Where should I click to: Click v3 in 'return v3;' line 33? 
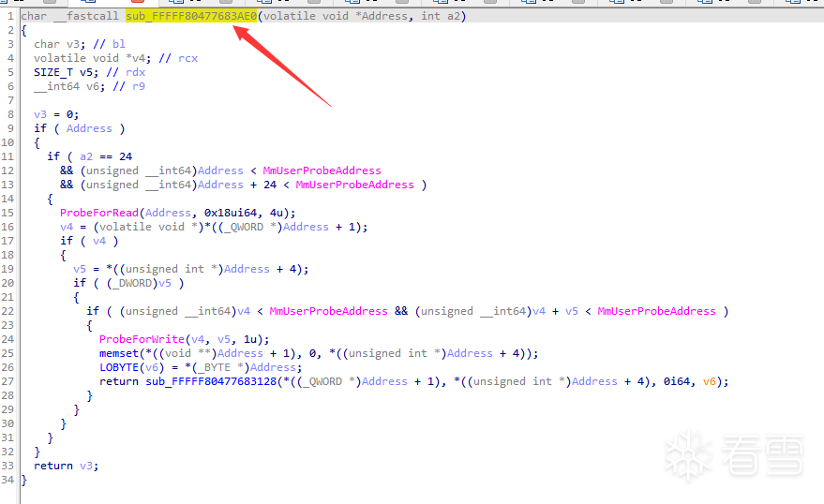(86, 466)
